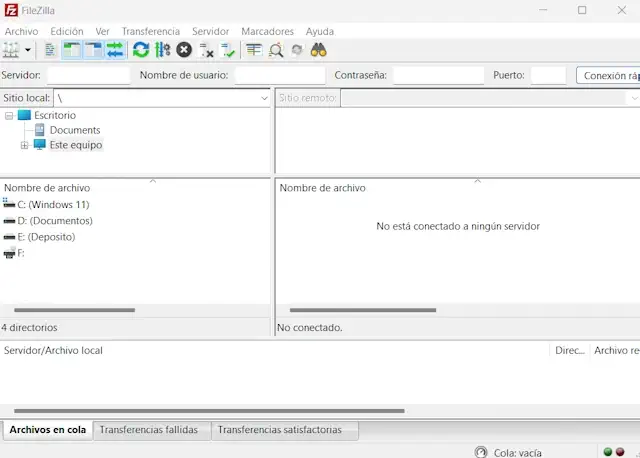
Task: Toggle the remote directory tree view
Action: [x=93, y=50]
